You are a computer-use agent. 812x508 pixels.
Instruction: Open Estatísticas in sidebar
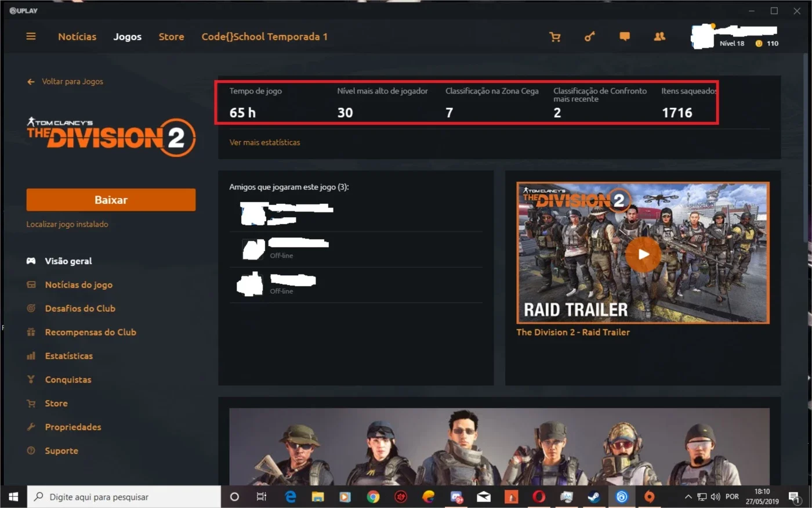pyautogui.click(x=69, y=356)
